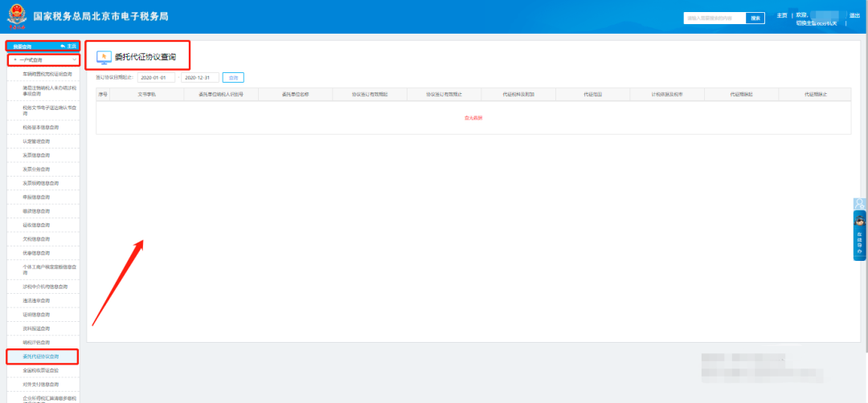The height and width of the screenshot is (403, 868).
Task: Open the customer service avatar icon on right edge
Action: tap(859, 203)
